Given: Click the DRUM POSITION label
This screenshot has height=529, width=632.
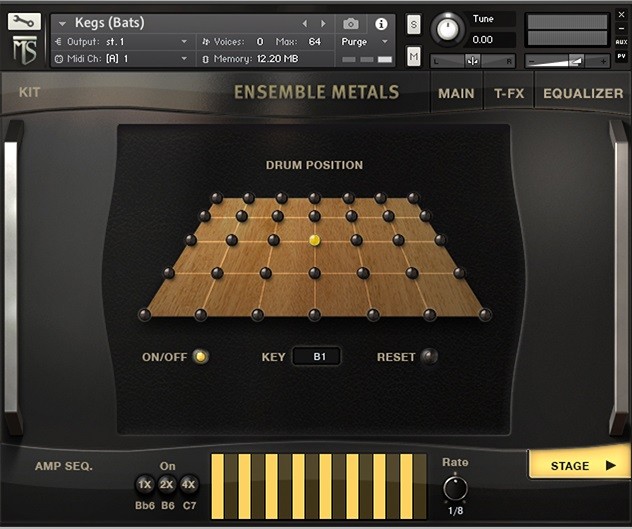Looking at the screenshot, I should click(314, 165).
